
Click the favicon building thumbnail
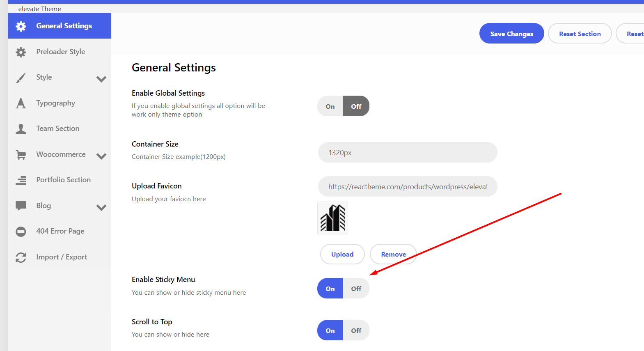pos(332,218)
